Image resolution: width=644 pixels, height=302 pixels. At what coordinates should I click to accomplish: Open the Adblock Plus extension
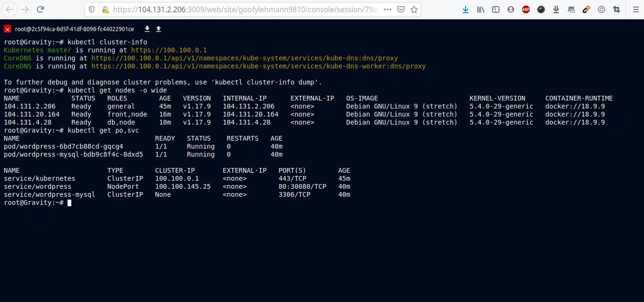[526, 9]
